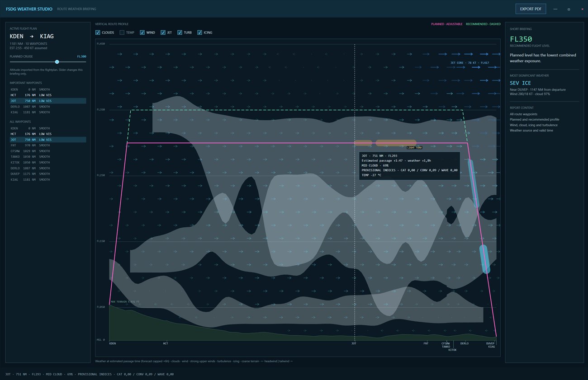This screenshot has width=588, height=380.
Task: Click the bottom status bar JOT summary
Action: [90, 374]
